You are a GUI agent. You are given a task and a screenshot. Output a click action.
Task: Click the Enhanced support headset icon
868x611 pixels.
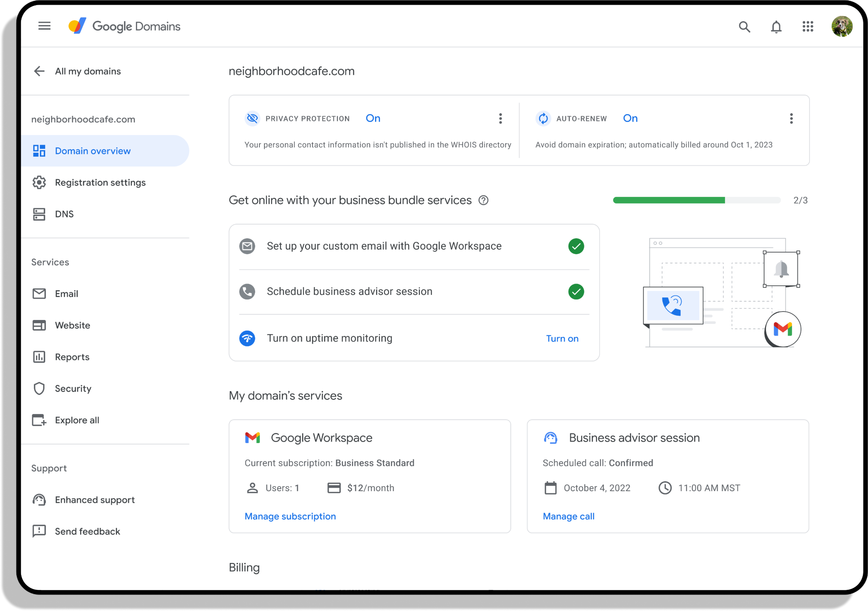(x=39, y=500)
